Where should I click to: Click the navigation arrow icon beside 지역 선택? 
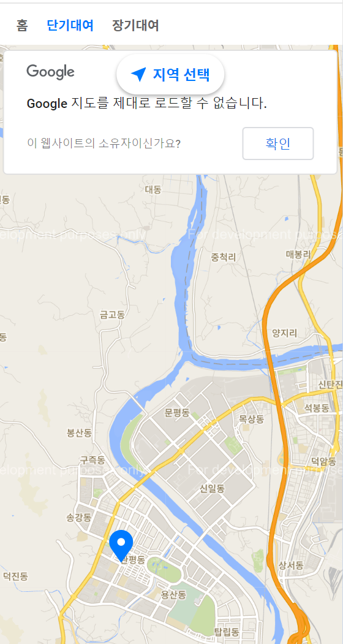click(x=138, y=74)
